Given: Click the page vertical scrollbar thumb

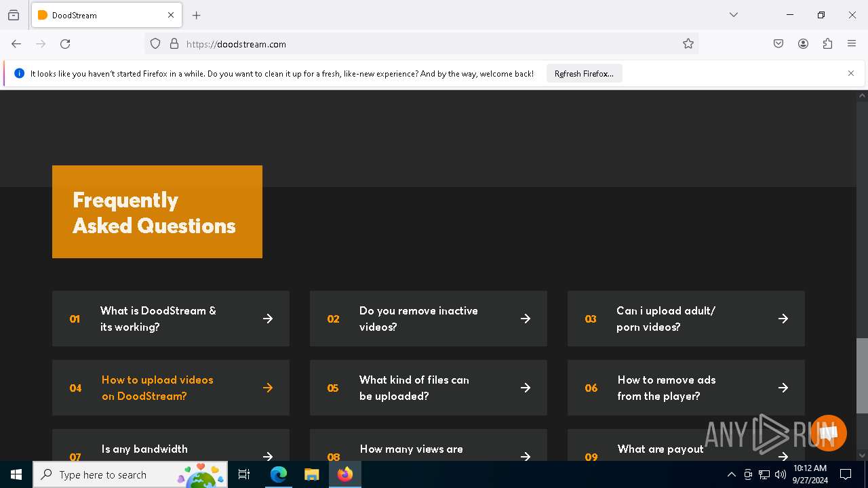Looking at the screenshot, I should [862, 375].
